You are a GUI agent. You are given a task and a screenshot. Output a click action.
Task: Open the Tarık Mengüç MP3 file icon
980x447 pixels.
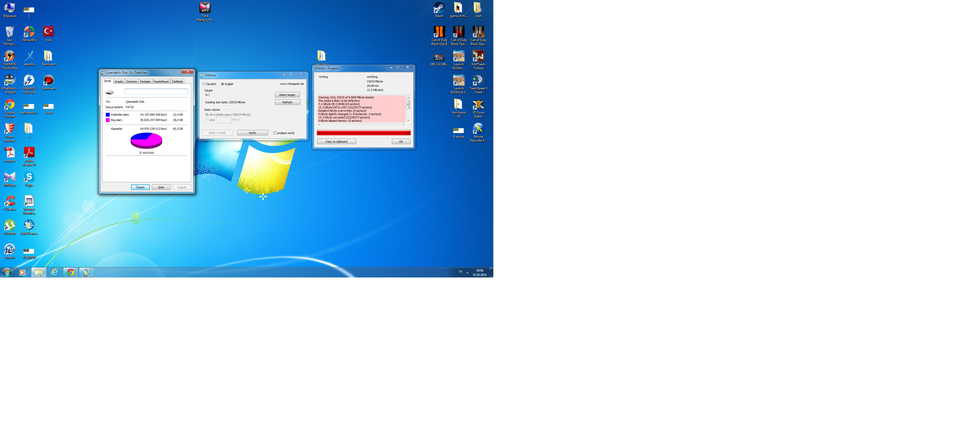[x=205, y=11]
